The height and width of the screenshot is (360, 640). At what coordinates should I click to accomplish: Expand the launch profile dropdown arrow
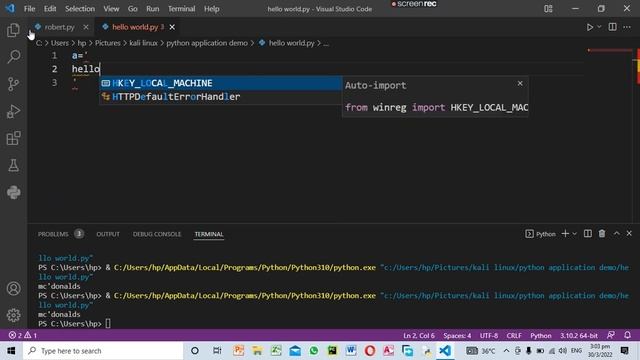(574, 234)
